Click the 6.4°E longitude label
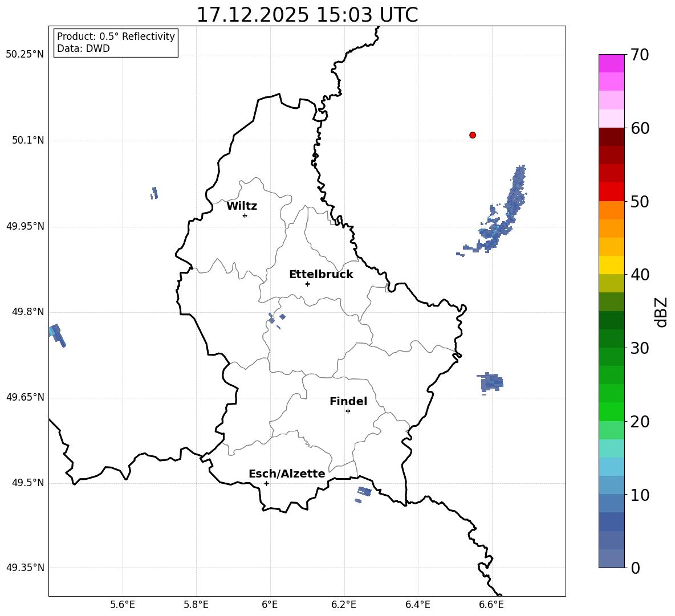 417,605
